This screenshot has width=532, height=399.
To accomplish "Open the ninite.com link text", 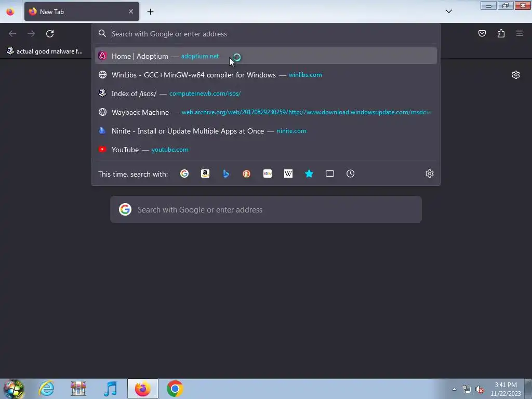I will 291,130.
